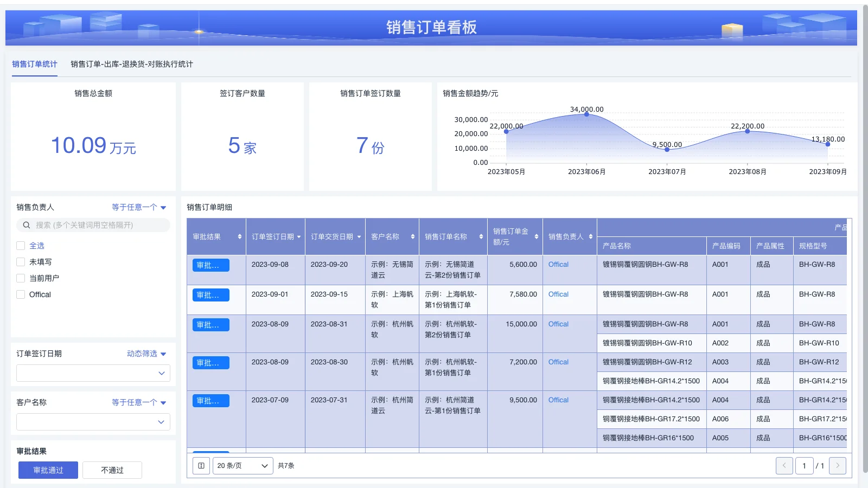The width and height of the screenshot is (868, 488).
Task: Click the 22,200.00 data point for 2023年08月
Action: 747,131
